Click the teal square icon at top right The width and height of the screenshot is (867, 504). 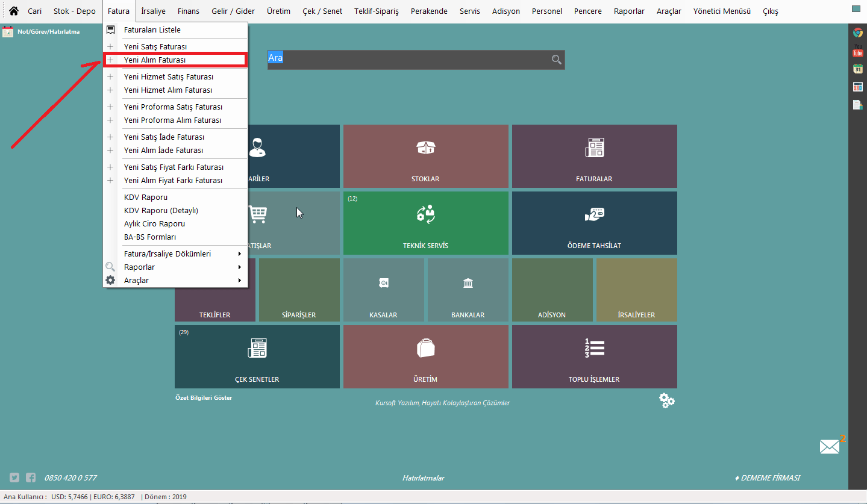856,8
